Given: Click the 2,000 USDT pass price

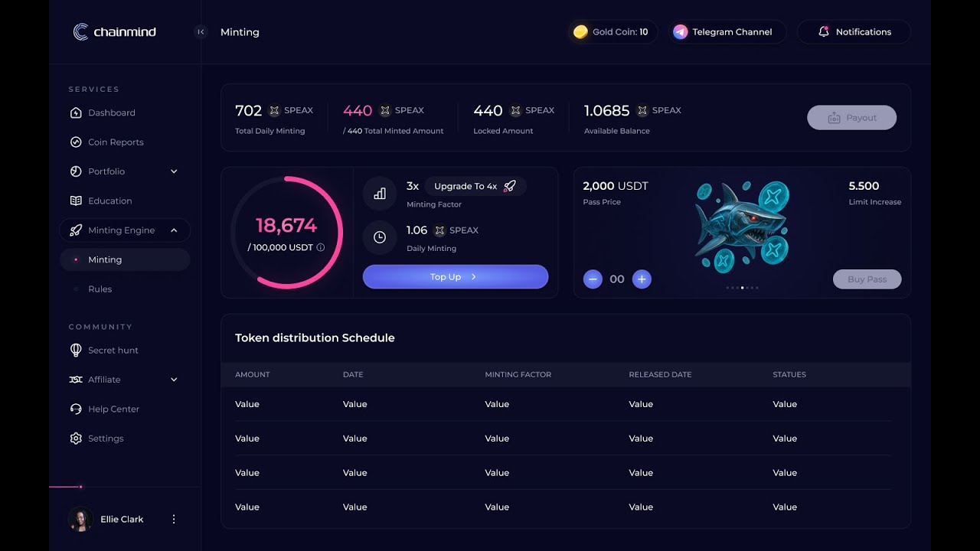Looking at the screenshot, I should tap(616, 186).
